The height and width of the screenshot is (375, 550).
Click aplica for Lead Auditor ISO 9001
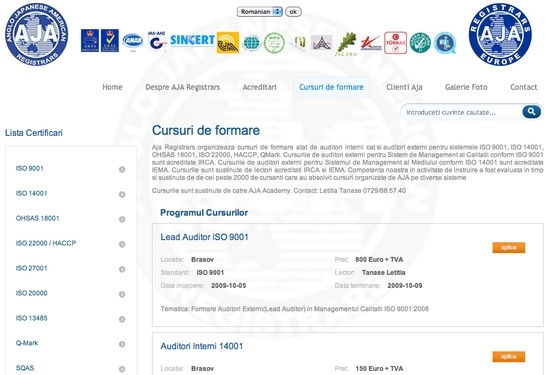pyautogui.click(x=509, y=248)
